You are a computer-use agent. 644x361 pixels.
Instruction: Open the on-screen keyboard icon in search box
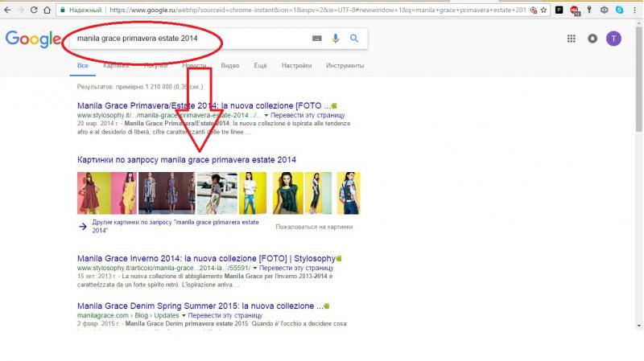[x=316, y=39]
